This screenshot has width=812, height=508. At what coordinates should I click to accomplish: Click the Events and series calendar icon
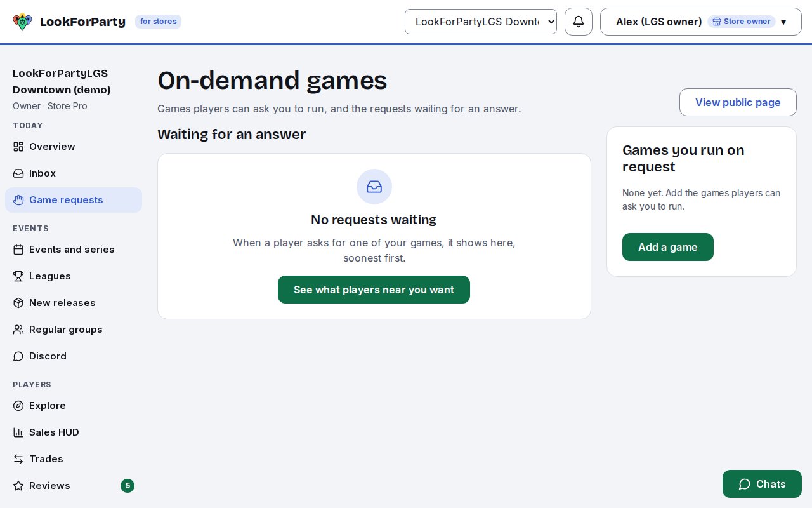[x=18, y=250]
